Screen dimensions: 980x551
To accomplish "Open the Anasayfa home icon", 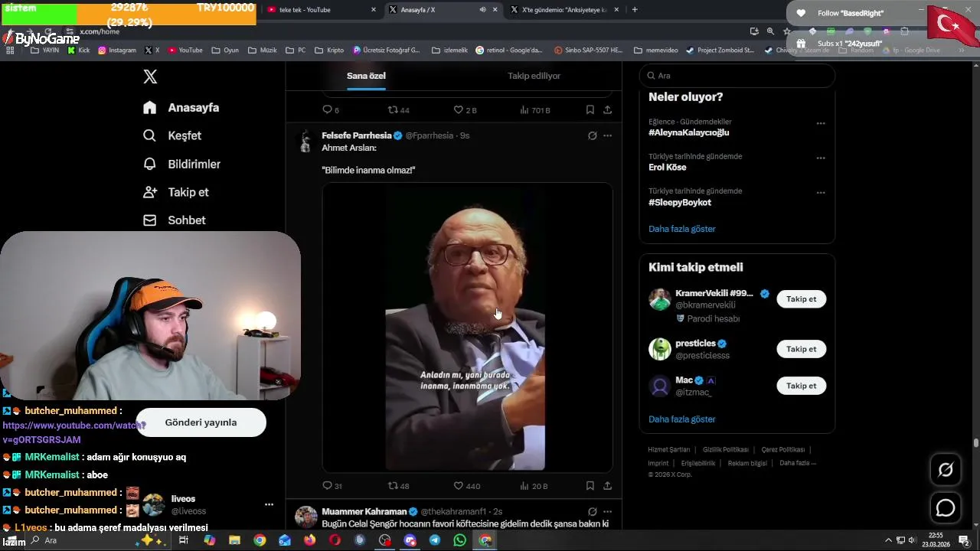I will tap(150, 108).
